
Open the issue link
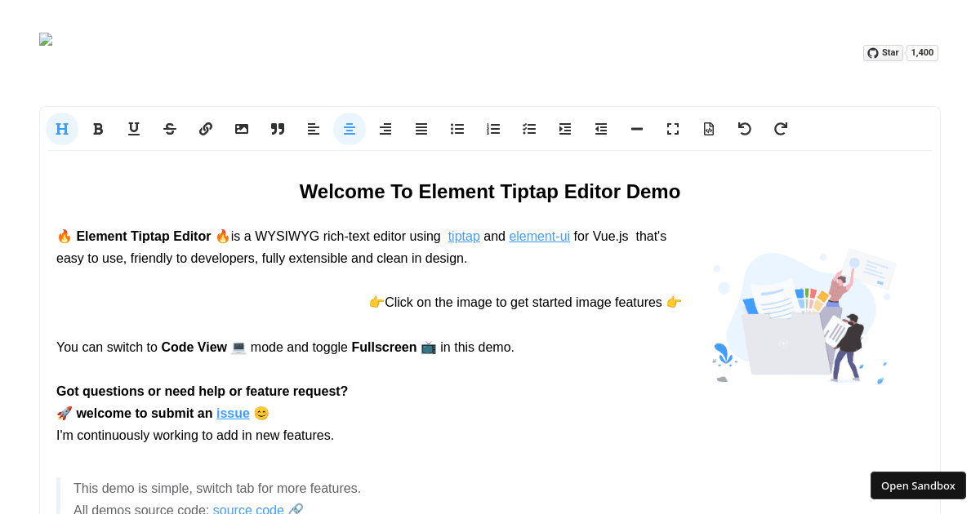pos(233,414)
